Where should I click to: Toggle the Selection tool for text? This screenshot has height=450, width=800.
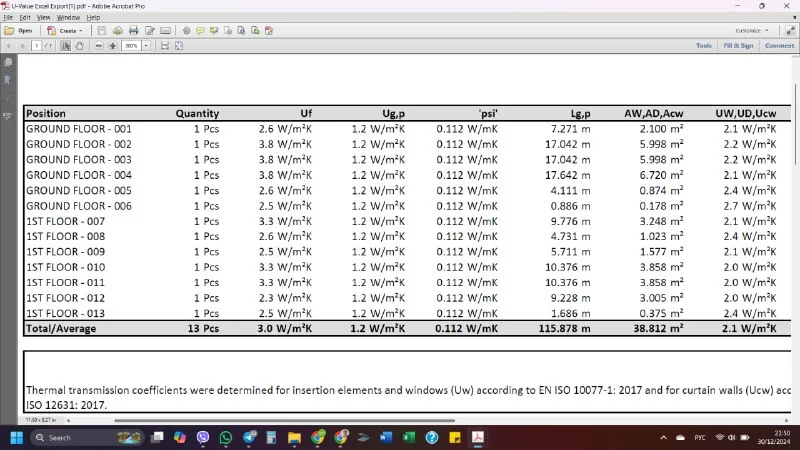pyautogui.click(x=66, y=46)
